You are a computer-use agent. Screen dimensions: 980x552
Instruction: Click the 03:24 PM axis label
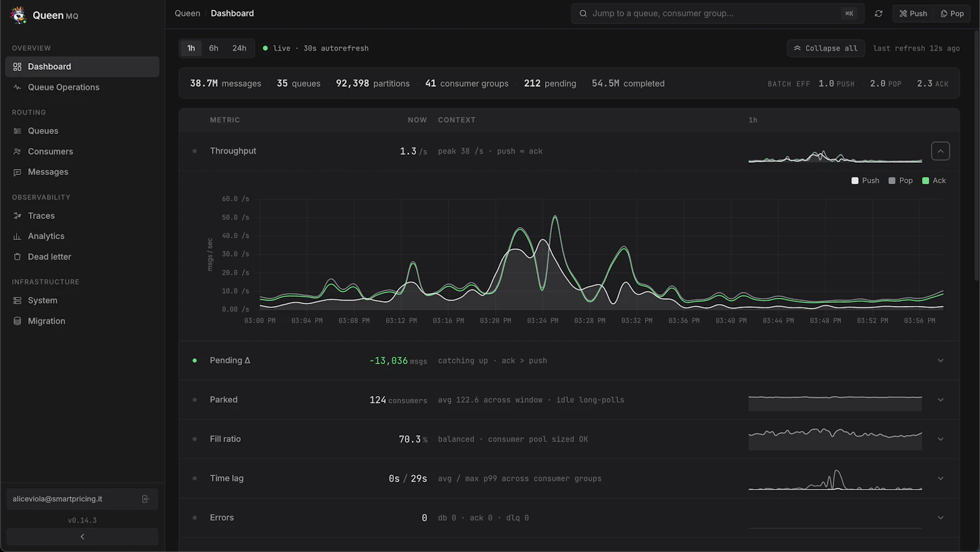(542, 321)
